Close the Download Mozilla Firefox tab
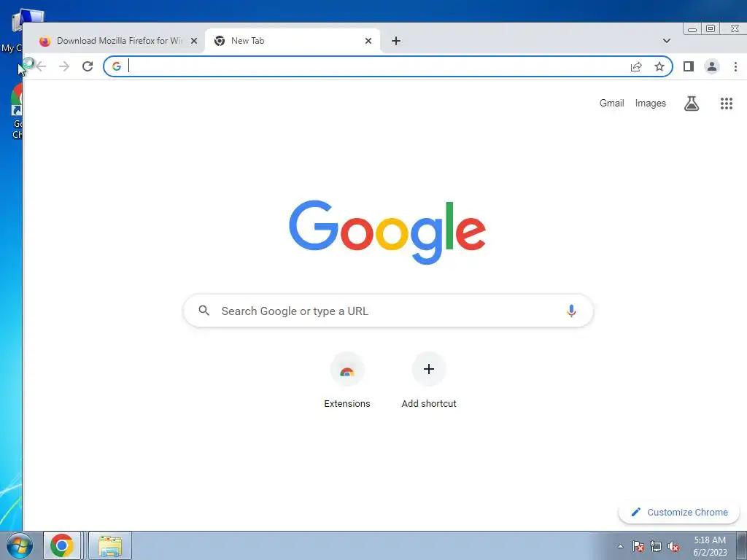 (x=194, y=41)
